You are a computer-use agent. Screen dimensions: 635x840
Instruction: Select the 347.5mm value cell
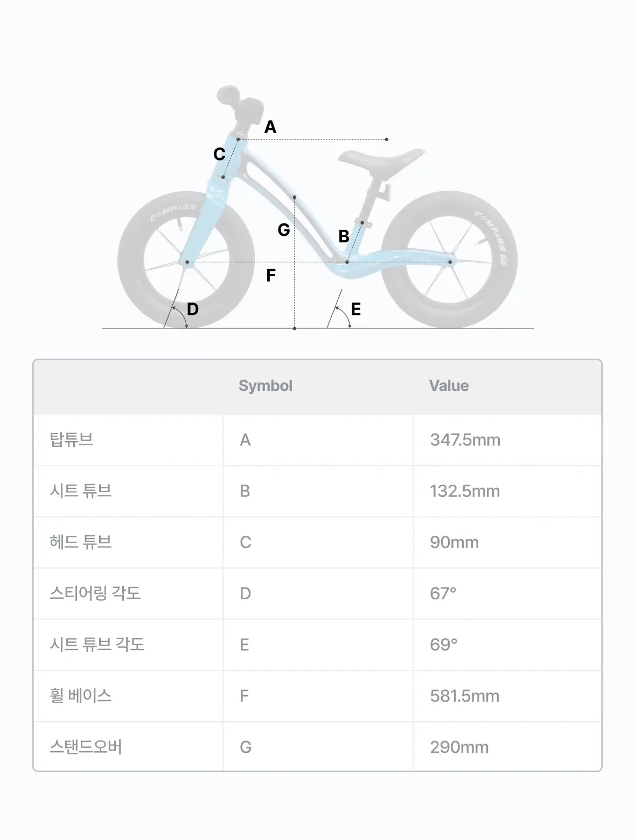pyautogui.click(x=465, y=440)
